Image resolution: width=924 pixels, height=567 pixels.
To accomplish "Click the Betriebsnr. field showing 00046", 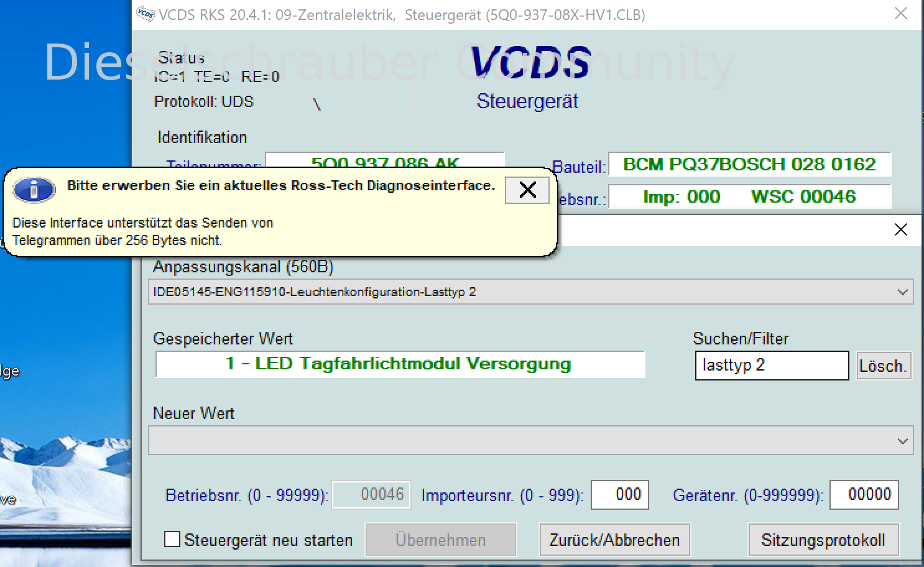I will coord(371,495).
